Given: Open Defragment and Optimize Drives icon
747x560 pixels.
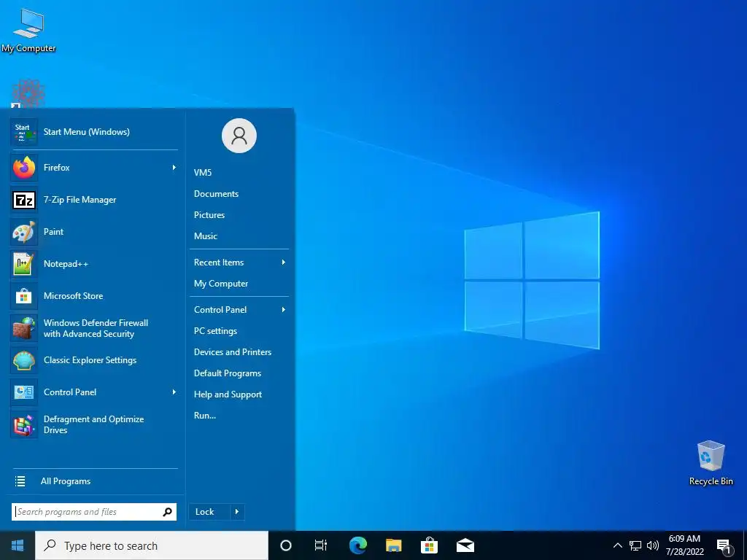Looking at the screenshot, I should point(24,425).
